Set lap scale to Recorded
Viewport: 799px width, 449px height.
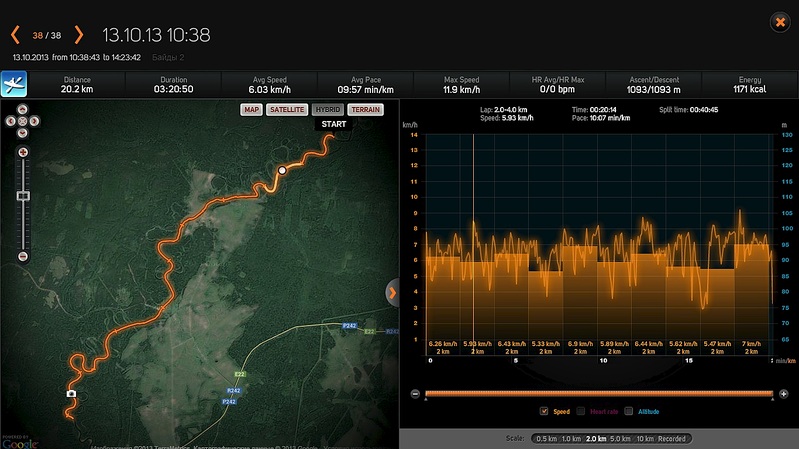[x=672, y=439]
